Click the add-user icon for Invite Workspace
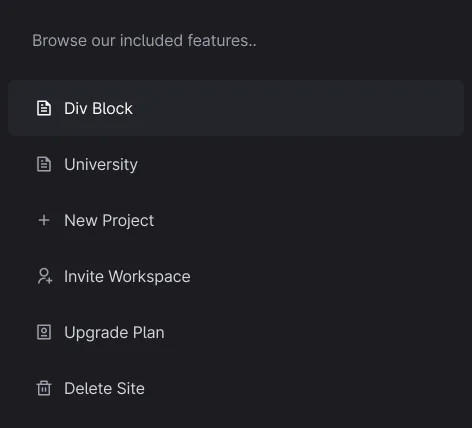The width and height of the screenshot is (472, 428). (44, 276)
